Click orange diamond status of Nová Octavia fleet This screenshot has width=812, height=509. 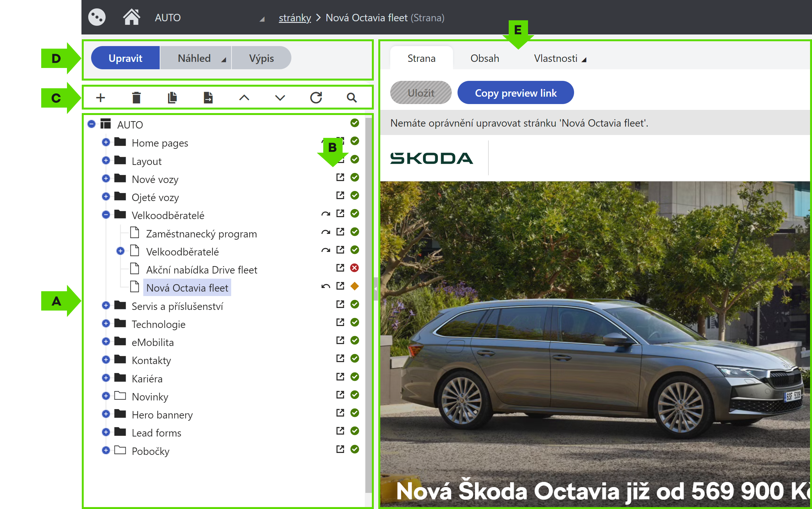[x=354, y=286]
